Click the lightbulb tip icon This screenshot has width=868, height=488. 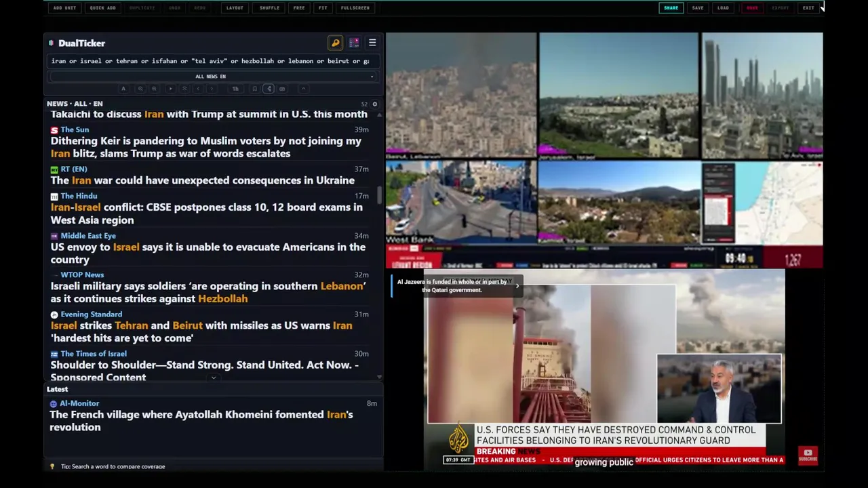(x=52, y=466)
